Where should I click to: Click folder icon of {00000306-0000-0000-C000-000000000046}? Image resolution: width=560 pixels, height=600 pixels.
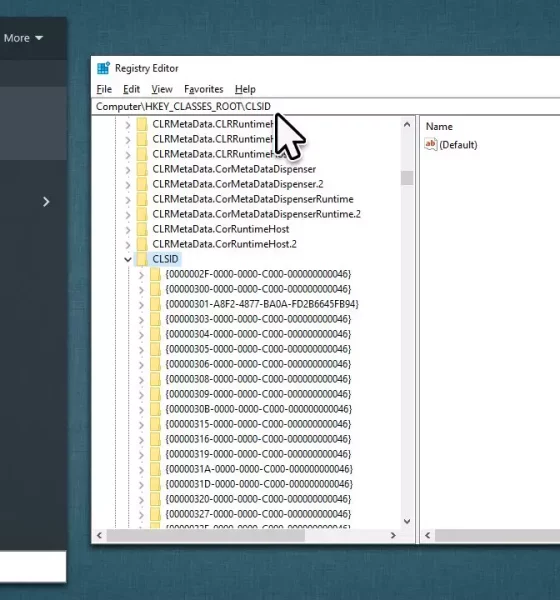pos(155,364)
